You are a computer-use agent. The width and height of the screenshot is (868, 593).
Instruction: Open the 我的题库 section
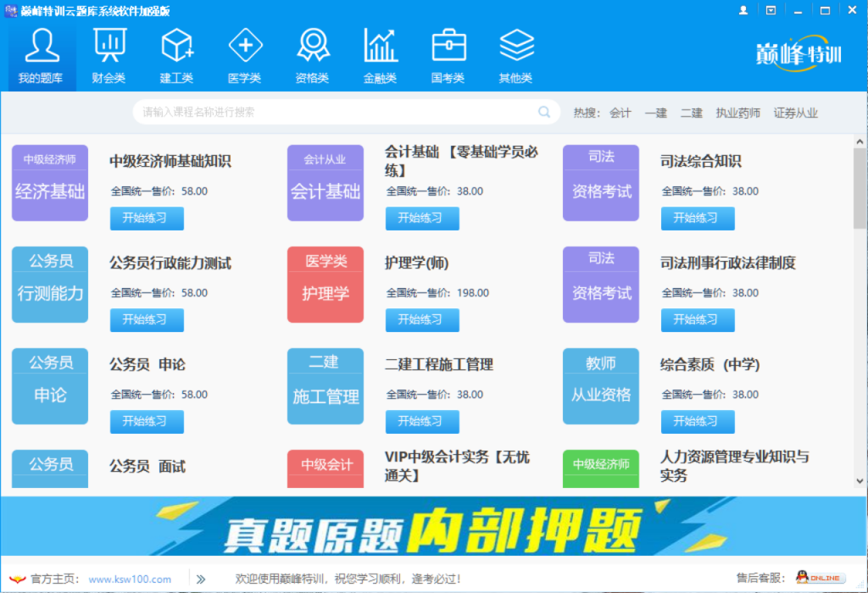(42, 57)
